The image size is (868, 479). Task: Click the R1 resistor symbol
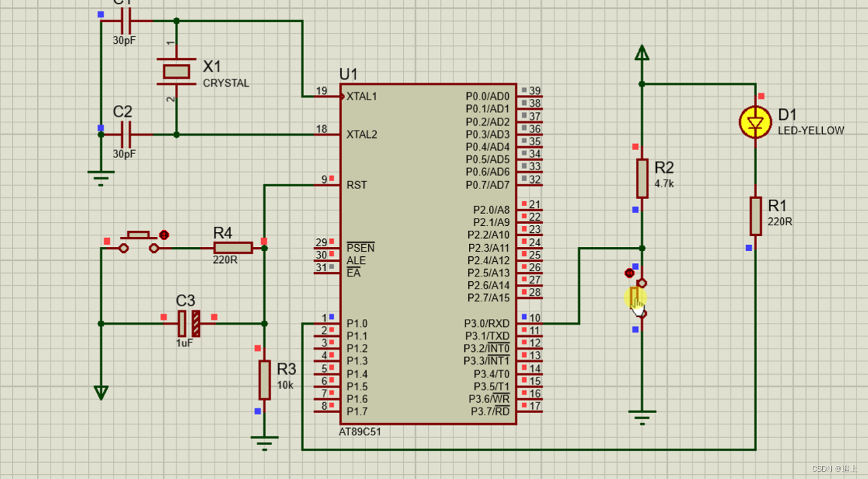point(756,216)
